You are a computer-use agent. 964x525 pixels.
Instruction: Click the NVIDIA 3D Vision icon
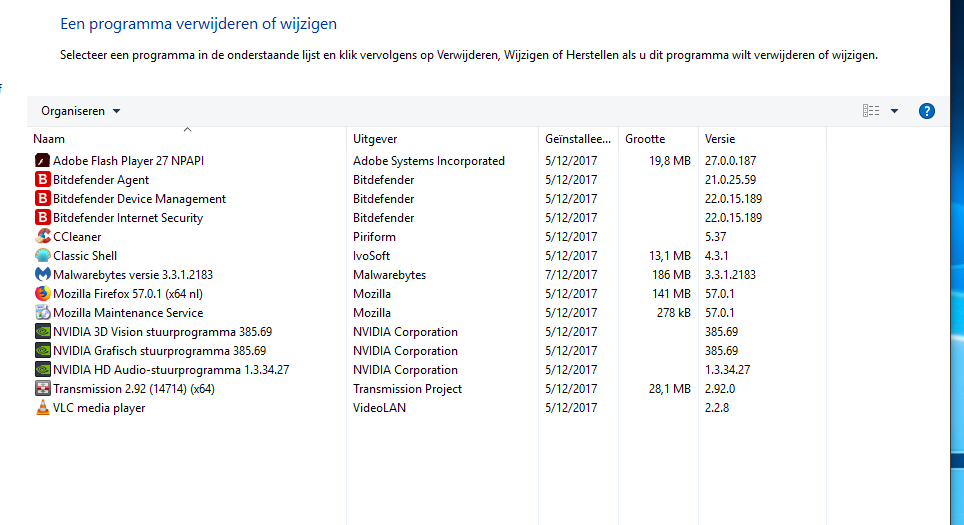(x=42, y=332)
